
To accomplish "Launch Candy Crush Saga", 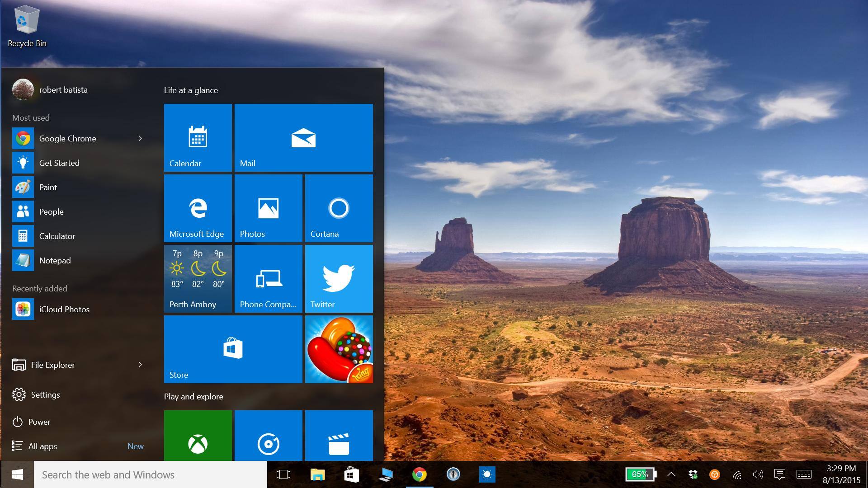I will point(339,349).
